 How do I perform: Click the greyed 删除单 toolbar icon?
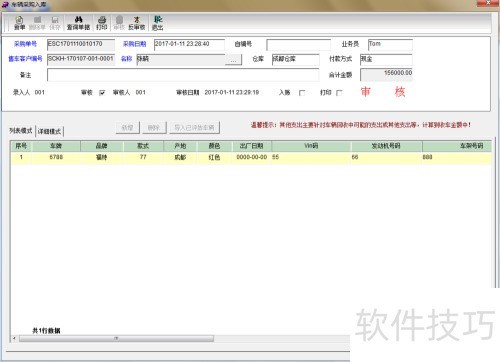[x=37, y=23]
